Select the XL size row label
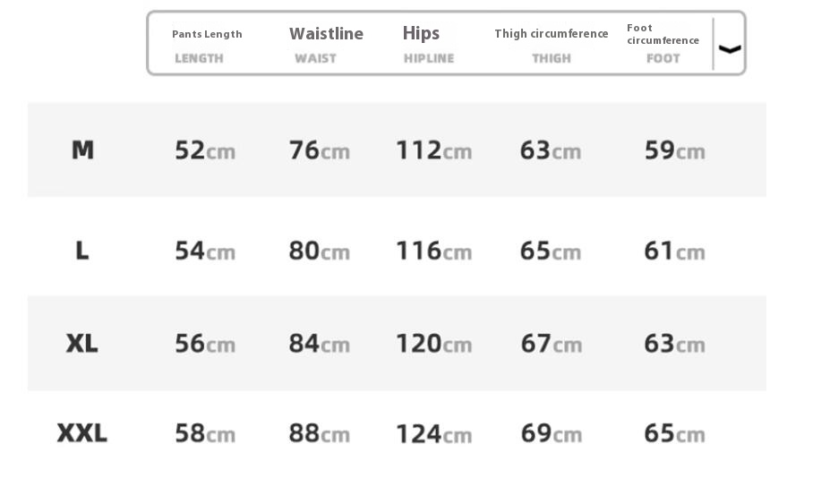Screen dimensions: 830x504 (82, 343)
